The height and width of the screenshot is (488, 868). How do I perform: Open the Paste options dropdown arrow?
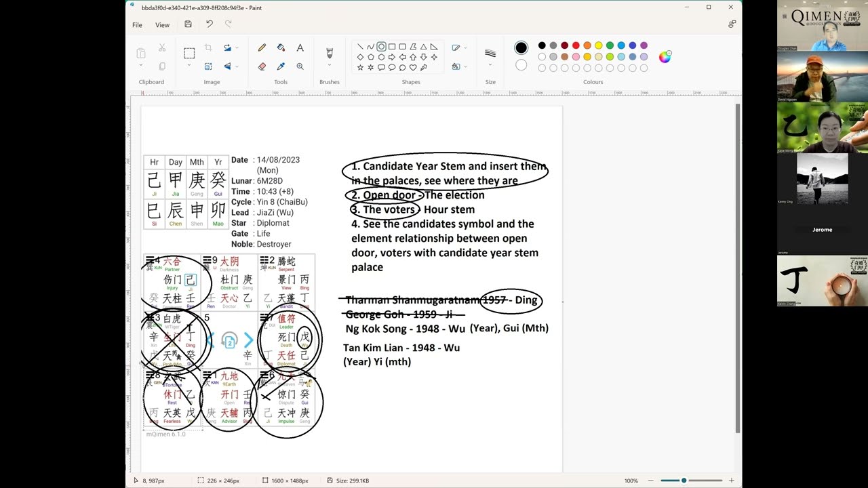(x=141, y=66)
